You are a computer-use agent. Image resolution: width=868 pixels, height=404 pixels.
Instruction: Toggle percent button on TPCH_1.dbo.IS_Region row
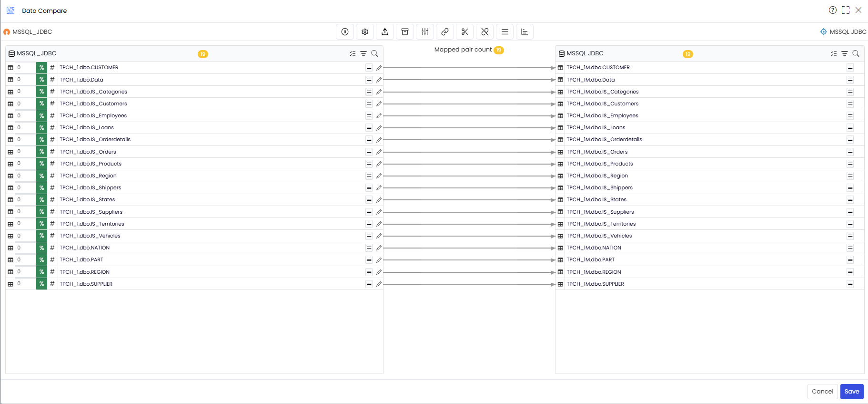click(42, 176)
